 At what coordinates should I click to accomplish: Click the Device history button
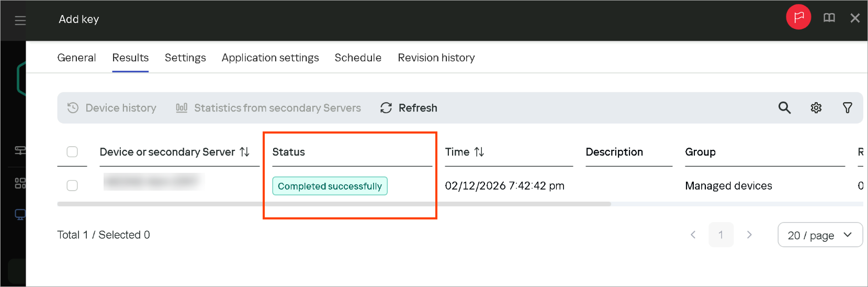pyautogui.click(x=112, y=108)
